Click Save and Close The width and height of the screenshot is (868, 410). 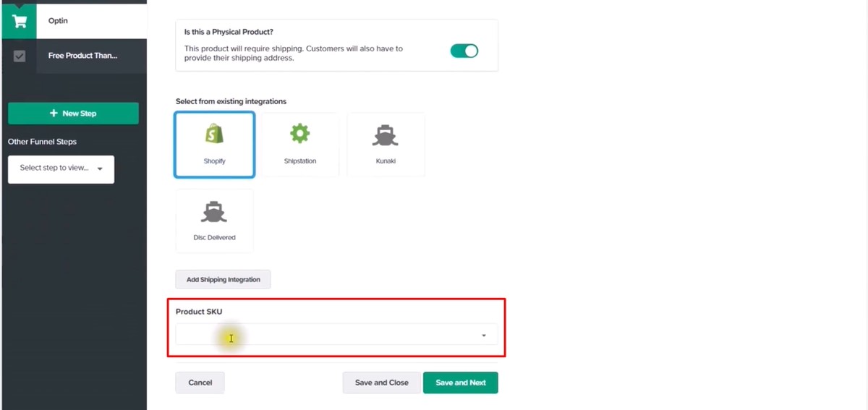(x=381, y=383)
